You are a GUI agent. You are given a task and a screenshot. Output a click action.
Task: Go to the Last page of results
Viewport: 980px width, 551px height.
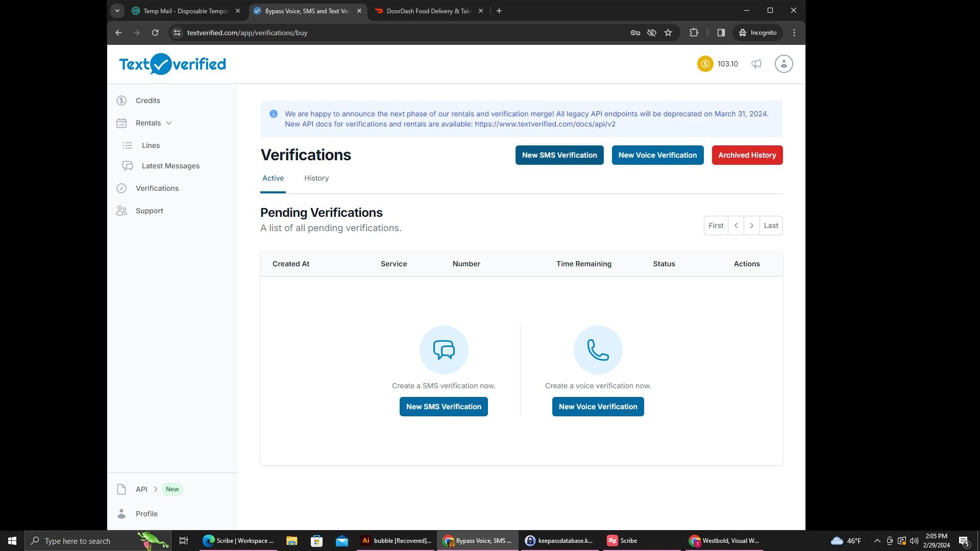[x=771, y=226]
